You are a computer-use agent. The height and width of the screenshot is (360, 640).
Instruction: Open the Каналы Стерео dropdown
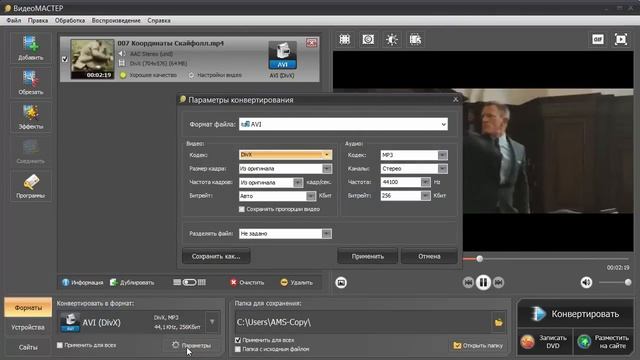414,169
